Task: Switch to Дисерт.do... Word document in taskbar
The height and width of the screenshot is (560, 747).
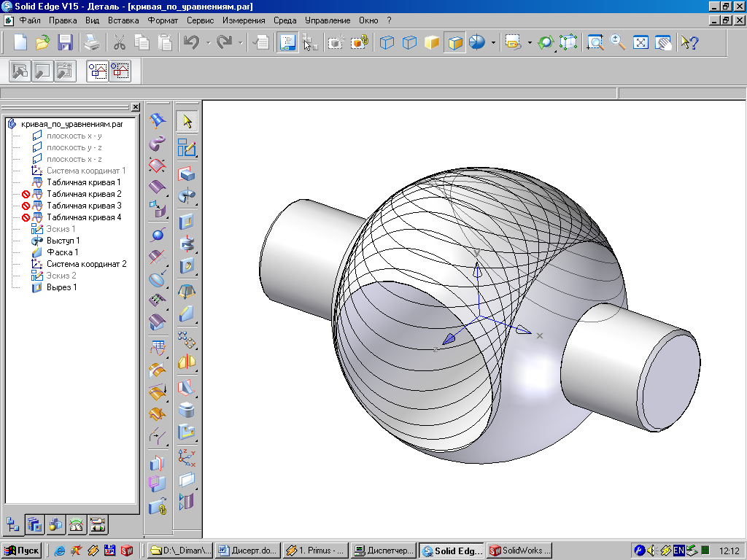Action: pos(247,551)
